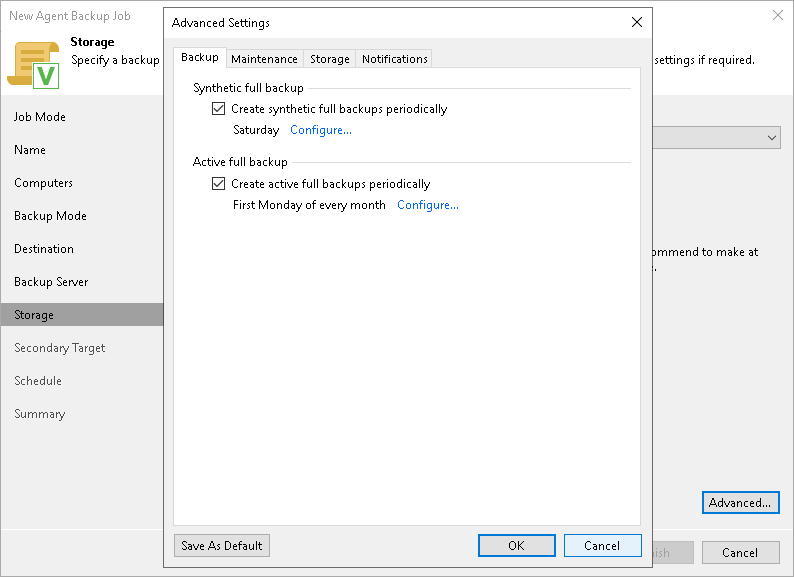794x577 pixels.
Task: Go to the Name wizard step
Action: click(x=30, y=150)
